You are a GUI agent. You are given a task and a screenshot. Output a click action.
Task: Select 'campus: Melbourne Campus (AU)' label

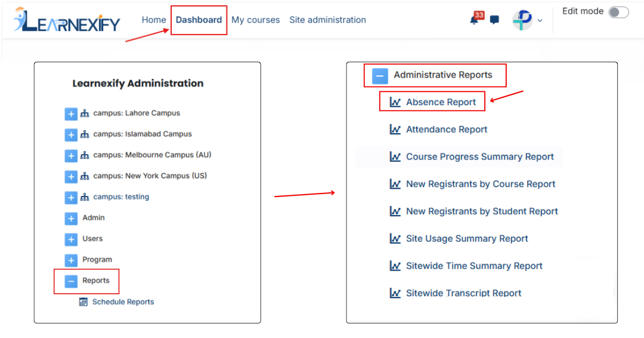(152, 155)
